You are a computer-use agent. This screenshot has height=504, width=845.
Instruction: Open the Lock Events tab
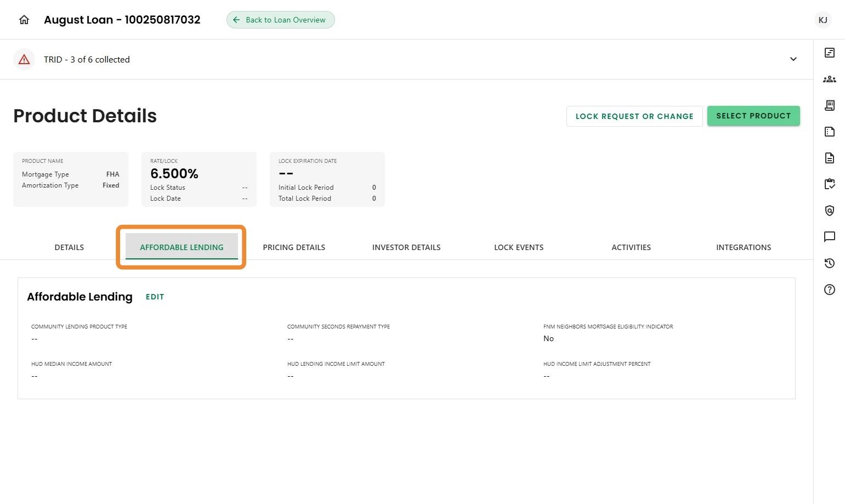[519, 247]
